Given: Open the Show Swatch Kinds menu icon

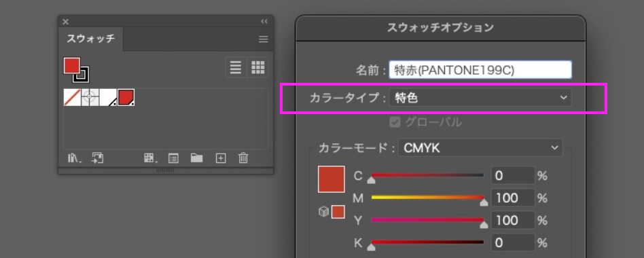Looking at the screenshot, I should [x=149, y=158].
